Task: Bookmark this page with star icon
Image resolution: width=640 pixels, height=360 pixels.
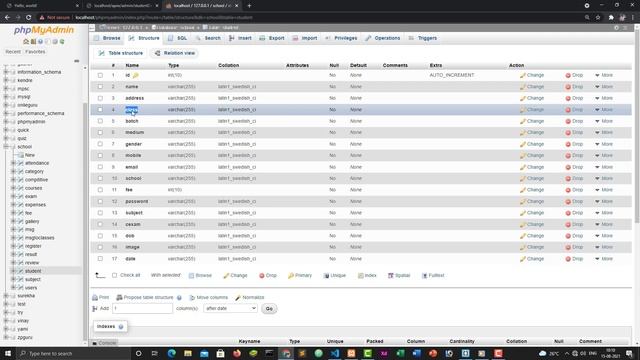Action: (598, 18)
